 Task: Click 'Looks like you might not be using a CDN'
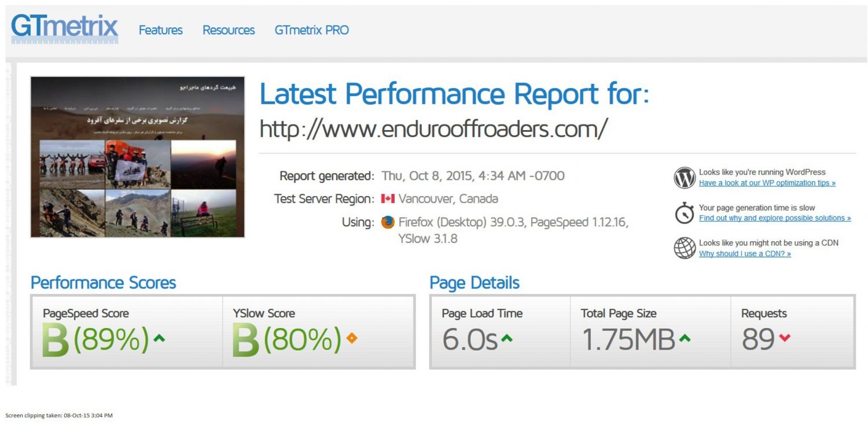tap(768, 242)
